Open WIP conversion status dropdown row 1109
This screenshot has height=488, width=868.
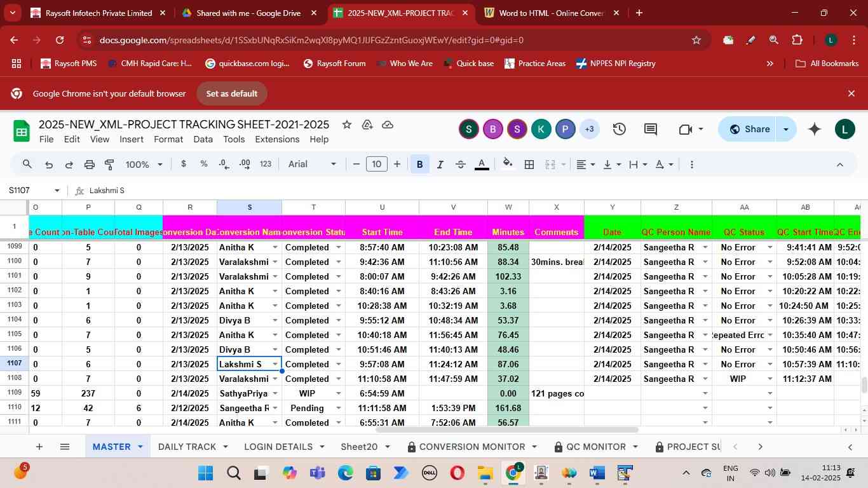pos(338,393)
